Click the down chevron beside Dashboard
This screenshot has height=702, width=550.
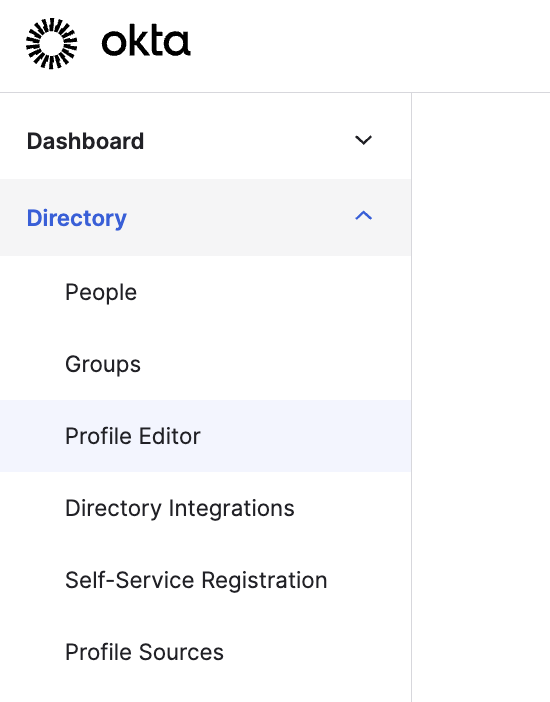click(363, 140)
